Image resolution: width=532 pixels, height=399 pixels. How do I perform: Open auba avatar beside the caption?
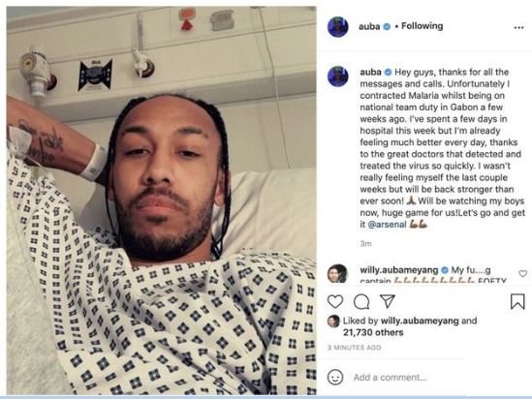pos(337,77)
